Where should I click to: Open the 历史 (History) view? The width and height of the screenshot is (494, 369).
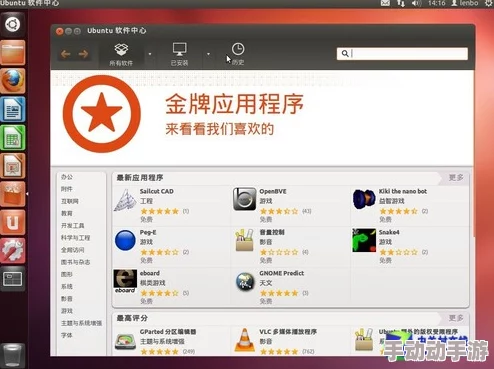[238, 53]
